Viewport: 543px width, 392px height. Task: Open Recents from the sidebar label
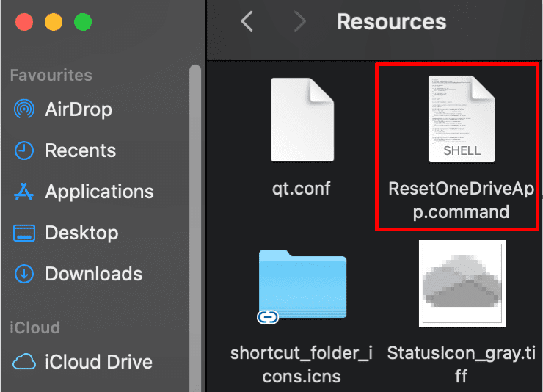(80, 150)
